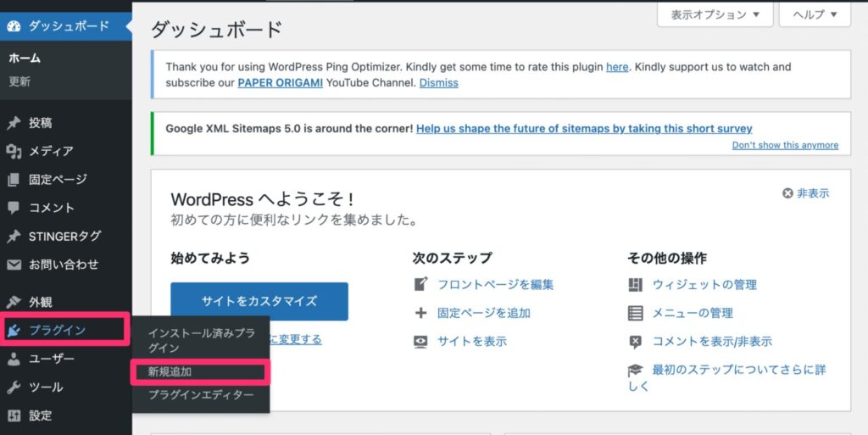Click フロントページを編集 link
Viewport: 868px width, 435px height.
pos(495,284)
